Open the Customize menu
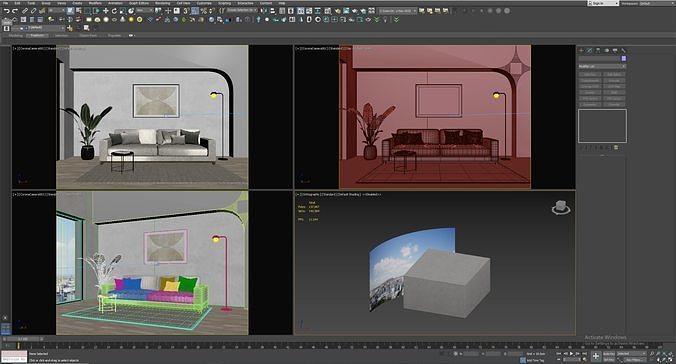Viewport: 676px width, 364px height. [x=204, y=3]
